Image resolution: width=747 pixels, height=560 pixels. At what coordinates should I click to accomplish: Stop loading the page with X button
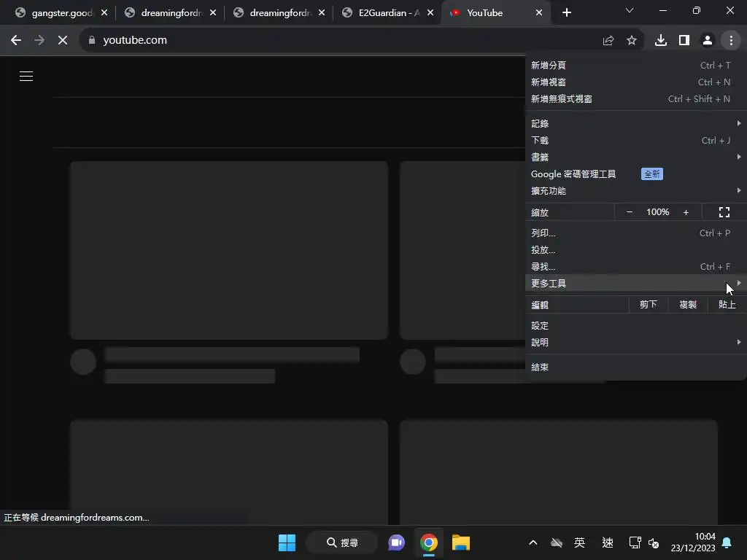pos(63,41)
